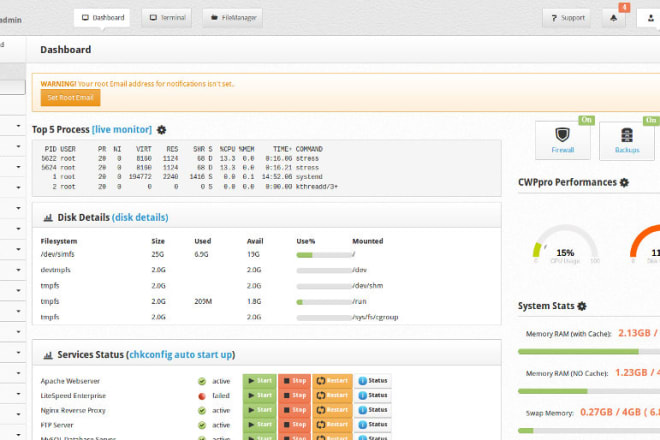660x440 pixels.
Task: Open the Firewall shield icon
Action: pos(562,135)
